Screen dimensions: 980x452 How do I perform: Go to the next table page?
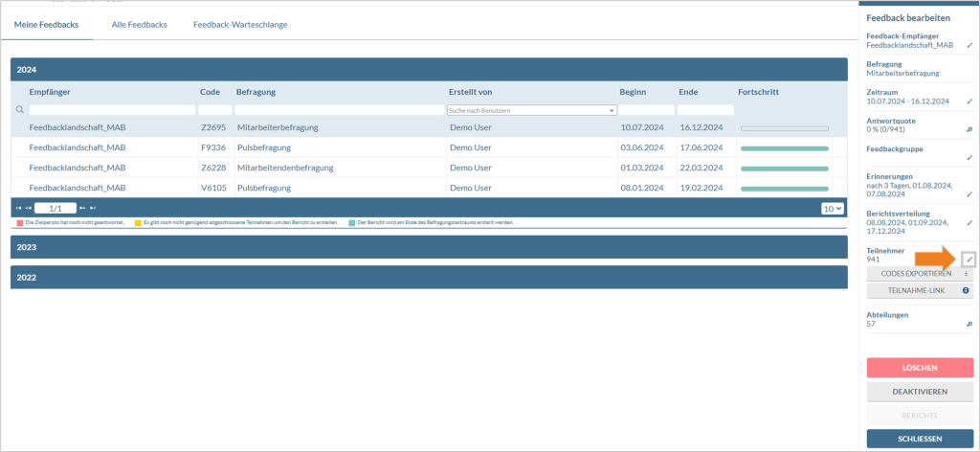tap(82, 208)
